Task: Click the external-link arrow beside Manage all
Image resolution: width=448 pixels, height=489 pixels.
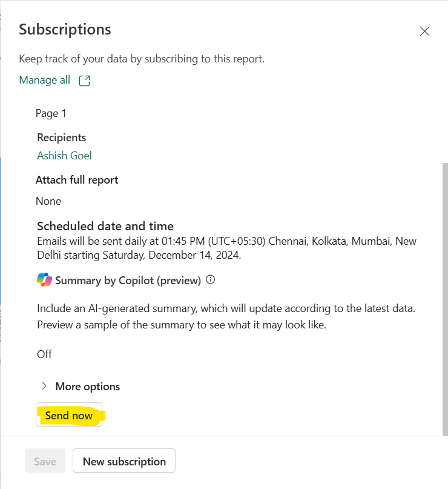Action: [84, 79]
